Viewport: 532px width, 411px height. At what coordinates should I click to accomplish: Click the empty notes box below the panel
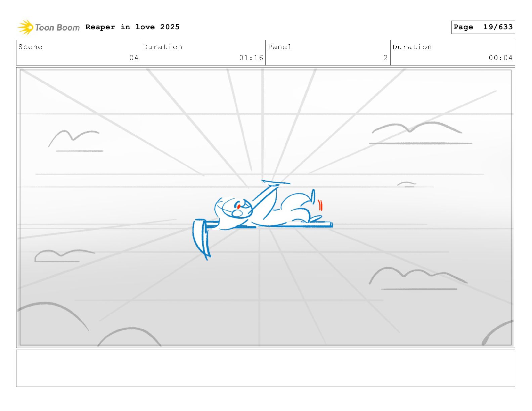pos(265,368)
